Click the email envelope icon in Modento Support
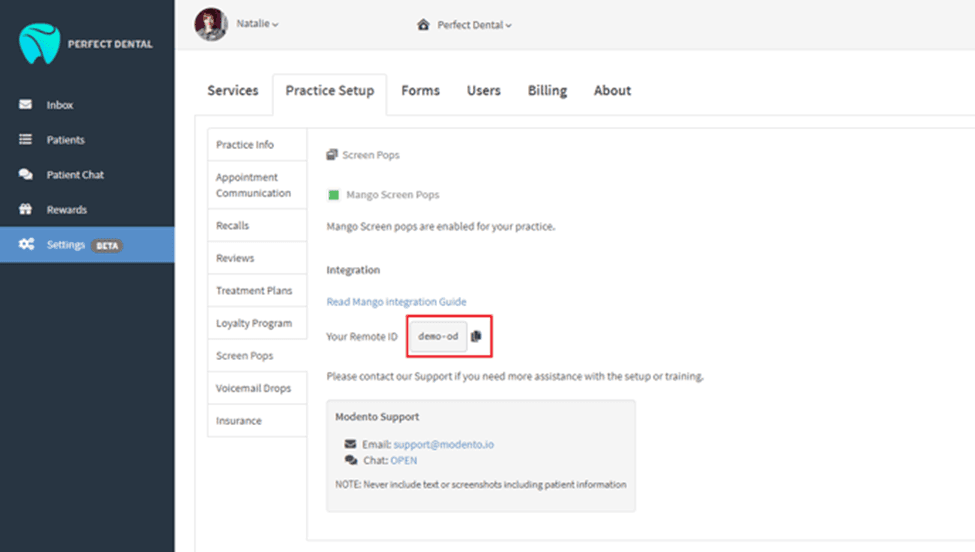Screen dimensions: 975x552 click(x=351, y=444)
